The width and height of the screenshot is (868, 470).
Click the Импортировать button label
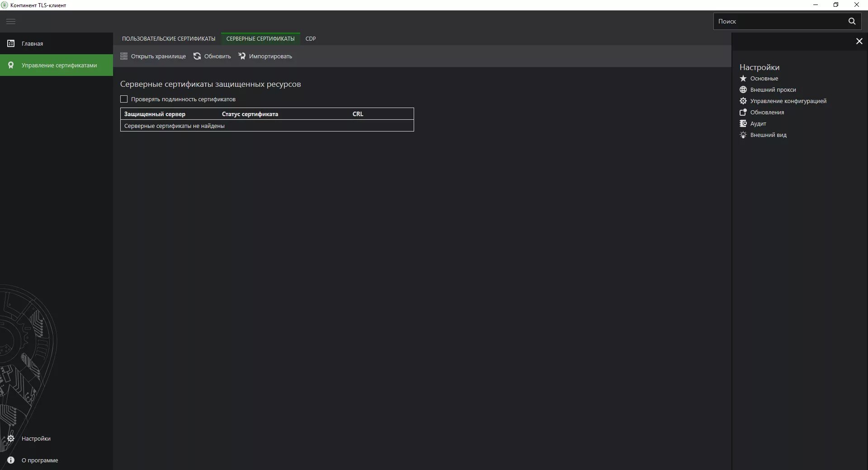pos(270,56)
